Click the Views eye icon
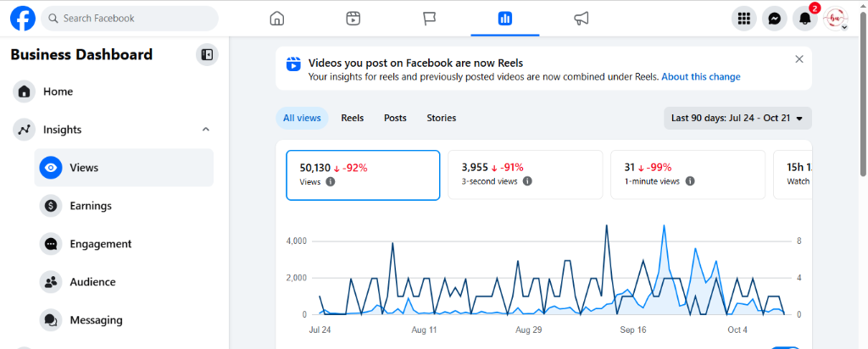 51,168
